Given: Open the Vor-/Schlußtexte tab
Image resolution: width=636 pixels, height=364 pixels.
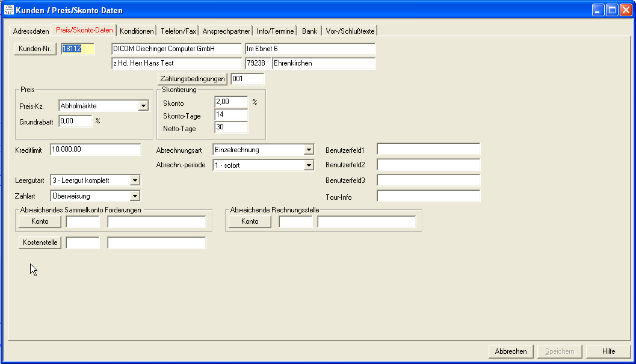Looking at the screenshot, I should click(x=351, y=31).
